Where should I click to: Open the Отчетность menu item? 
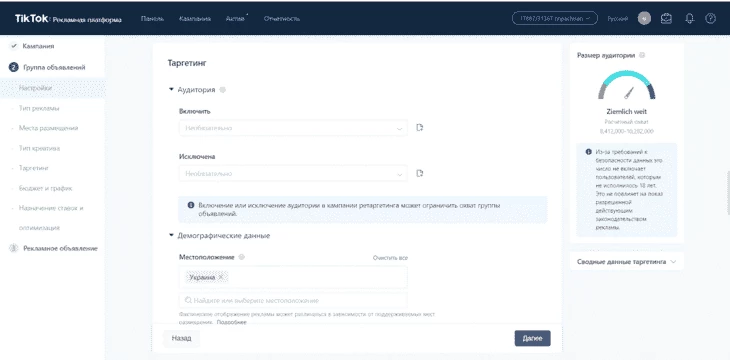282,19
